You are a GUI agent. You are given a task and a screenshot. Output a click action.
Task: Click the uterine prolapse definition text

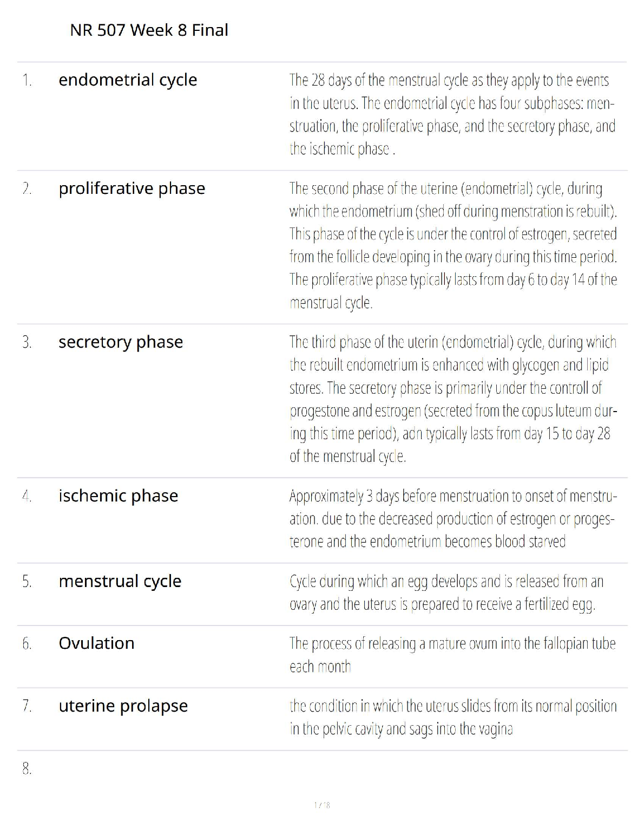(x=453, y=718)
